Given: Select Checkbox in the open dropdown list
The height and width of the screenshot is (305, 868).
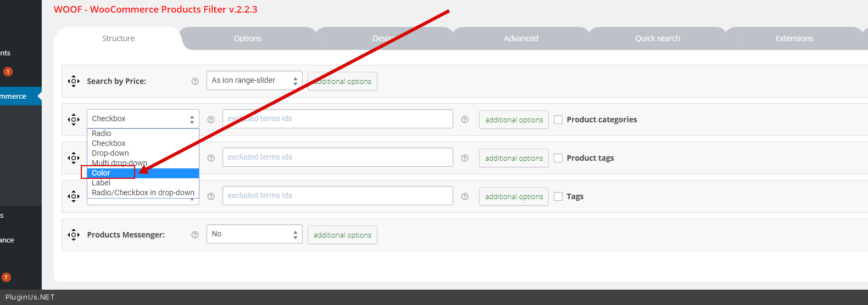Looking at the screenshot, I should pos(143,144).
